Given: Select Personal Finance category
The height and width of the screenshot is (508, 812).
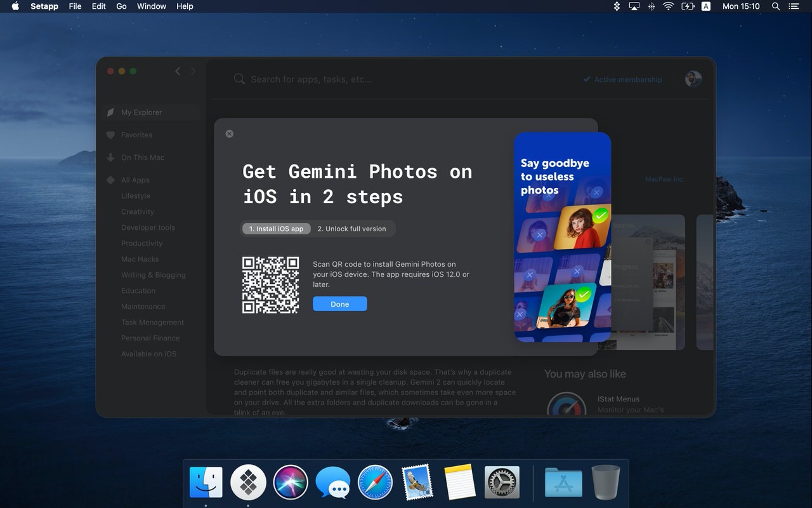Looking at the screenshot, I should click(x=150, y=338).
